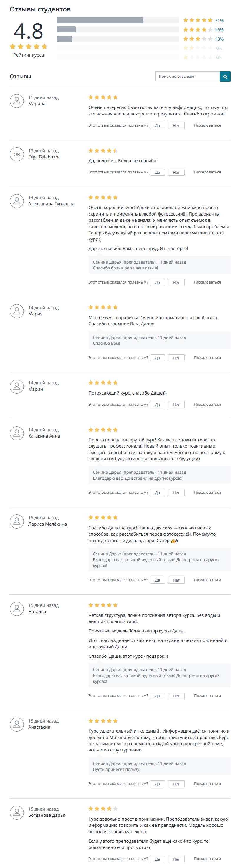This screenshot has height=868, width=235.
Task: Click Лариса Мелёхина's avatar icon
Action: [x=16, y=521]
